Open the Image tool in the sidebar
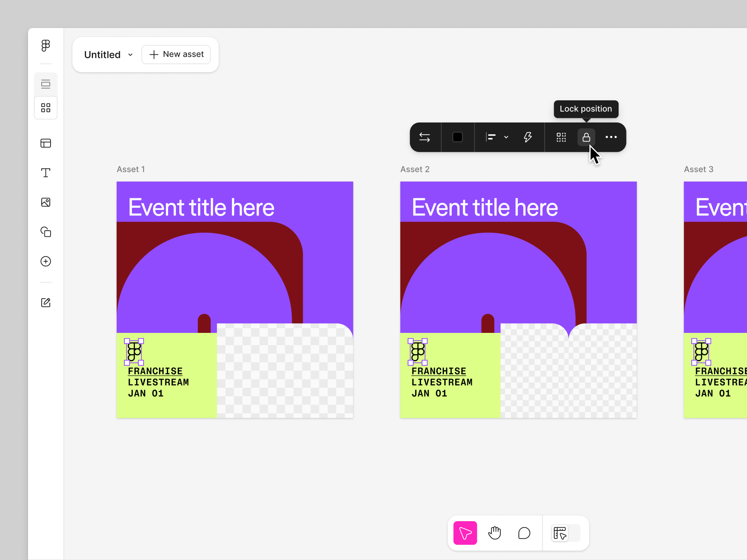The width and height of the screenshot is (747, 560). (x=46, y=202)
